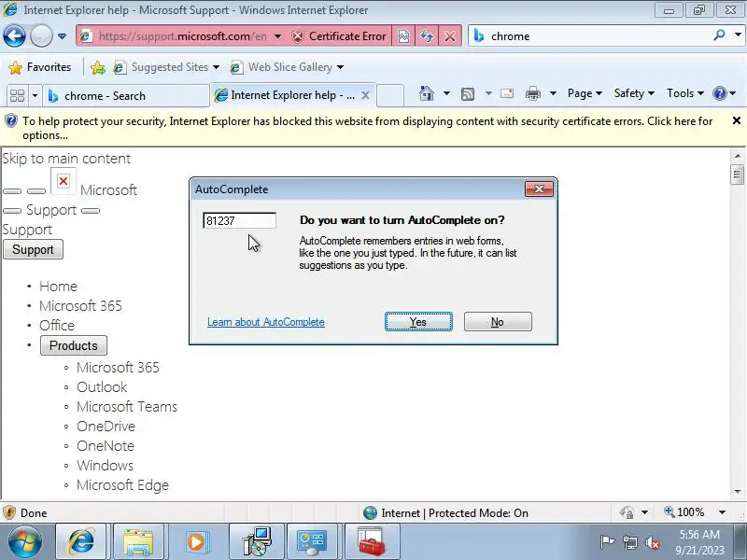Dismiss the yellow information bar
The image size is (747, 560).
click(737, 120)
